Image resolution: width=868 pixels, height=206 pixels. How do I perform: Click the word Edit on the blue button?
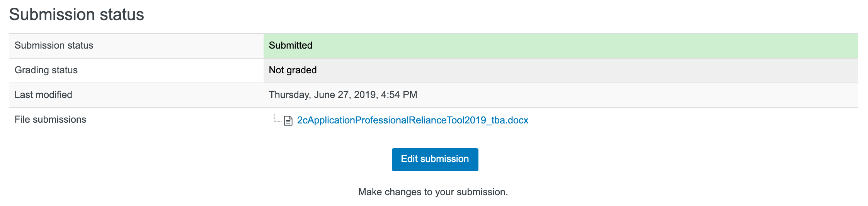409,159
